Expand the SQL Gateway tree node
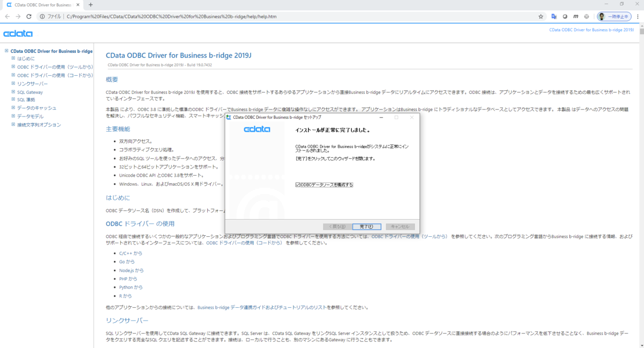 coord(13,92)
